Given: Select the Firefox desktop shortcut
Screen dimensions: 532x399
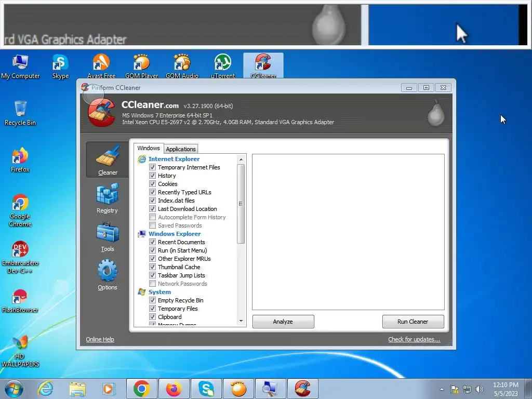Looking at the screenshot, I should click(20, 160).
